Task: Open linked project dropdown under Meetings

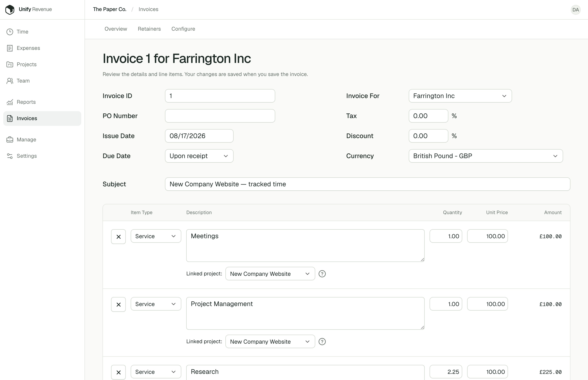Action: [270, 274]
